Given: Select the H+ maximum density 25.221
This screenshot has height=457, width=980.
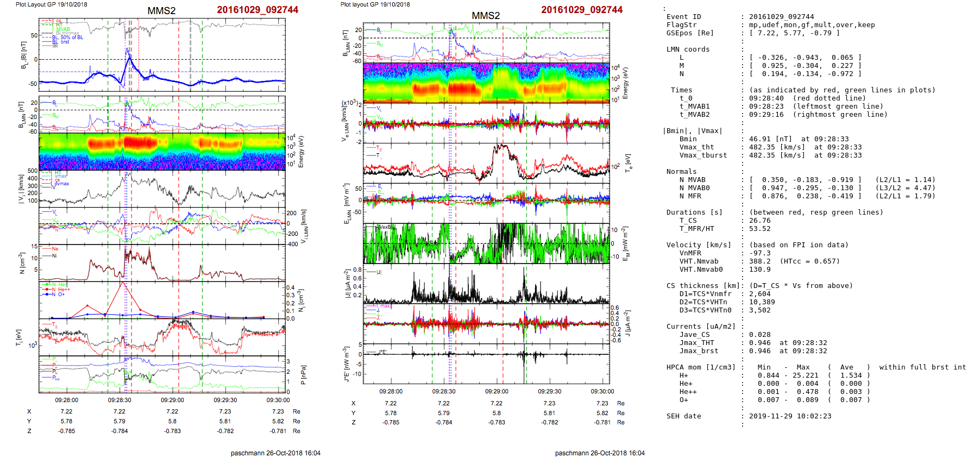Looking at the screenshot, I should 805,375.
